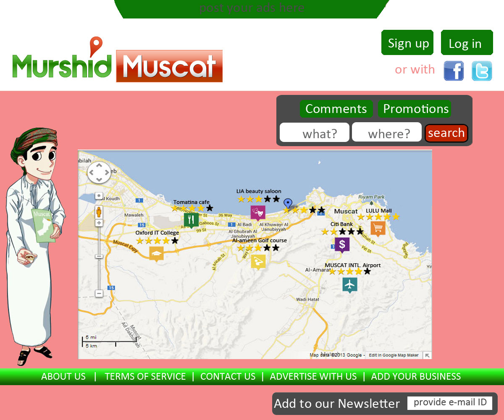Focus the 'what?' search field
This screenshot has width=504, height=420.
[x=315, y=132]
